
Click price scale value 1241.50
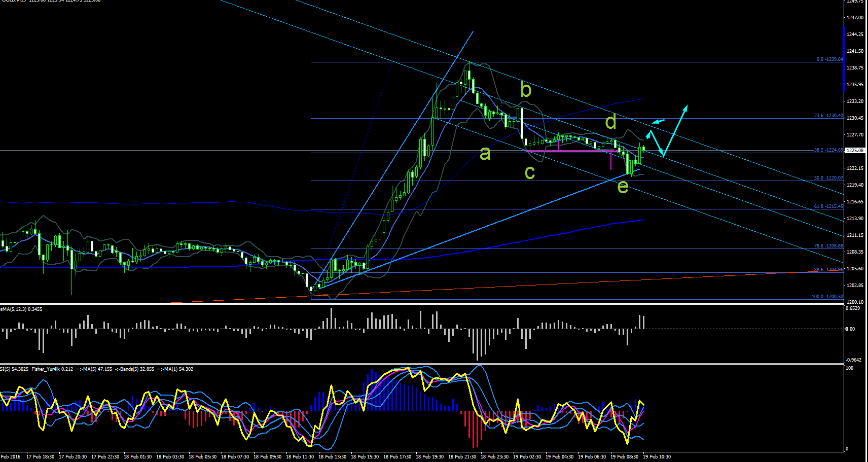click(855, 51)
